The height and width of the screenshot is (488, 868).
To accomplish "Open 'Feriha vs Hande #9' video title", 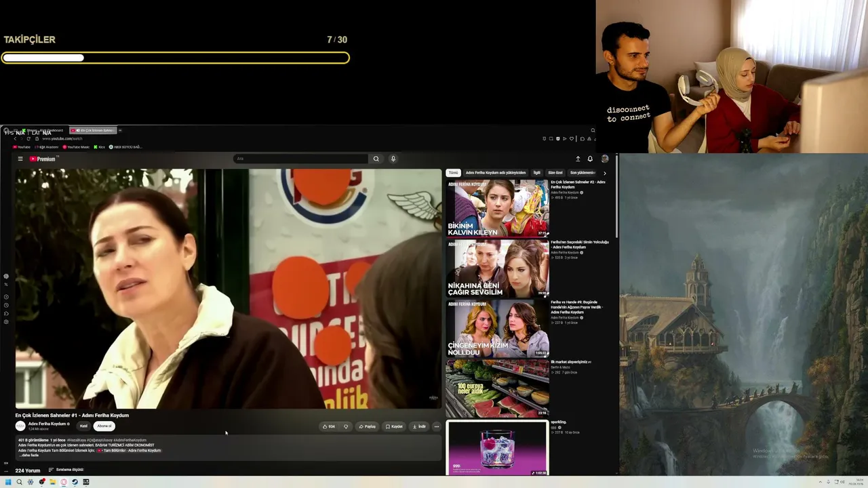I will (x=576, y=307).
